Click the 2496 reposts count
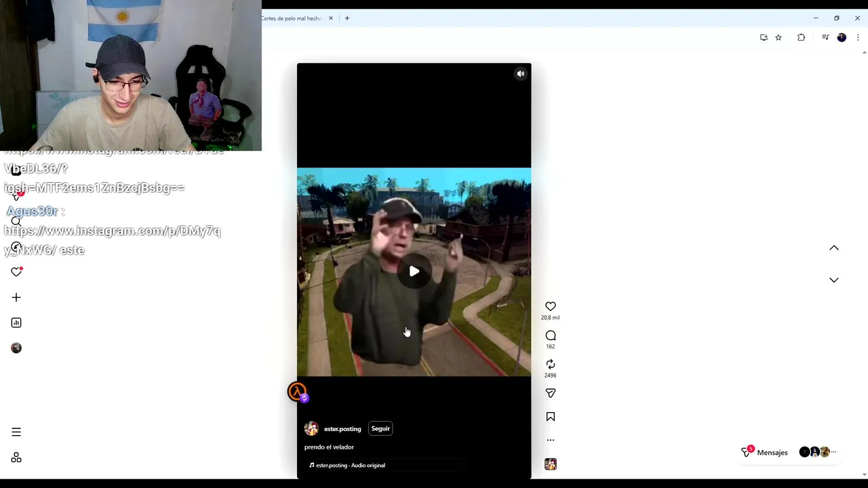 pos(551,375)
